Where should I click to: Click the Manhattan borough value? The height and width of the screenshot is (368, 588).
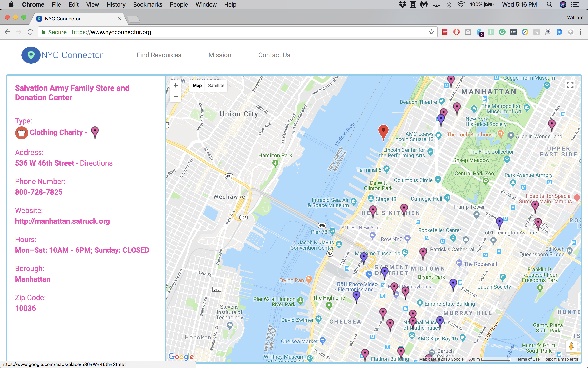click(x=32, y=279)
